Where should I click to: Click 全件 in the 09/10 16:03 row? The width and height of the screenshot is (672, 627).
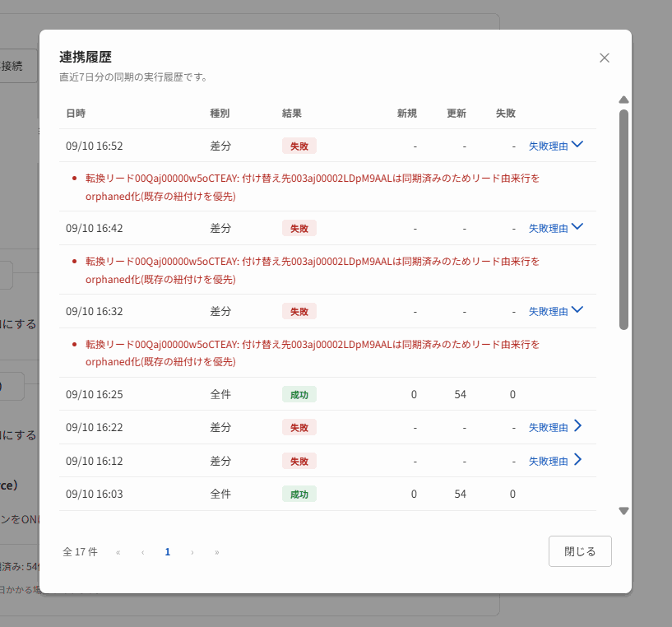tap(220, 494)
